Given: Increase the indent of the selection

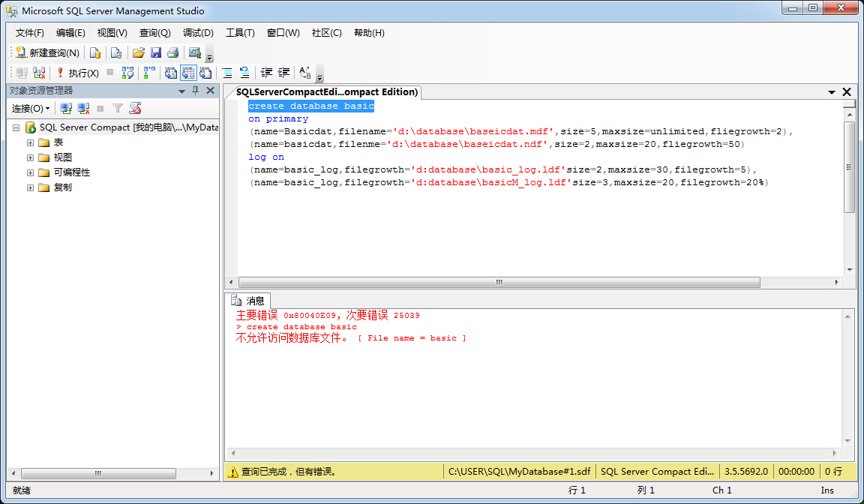Looking at the screenshot, I should [x=283, y=73].
